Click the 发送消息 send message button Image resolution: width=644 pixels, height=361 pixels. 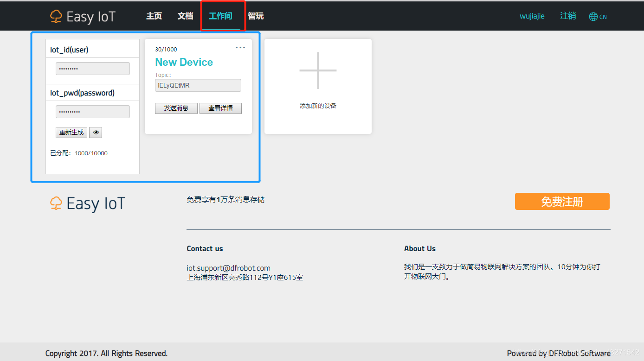pyautogui.click(x=176, y=108)
